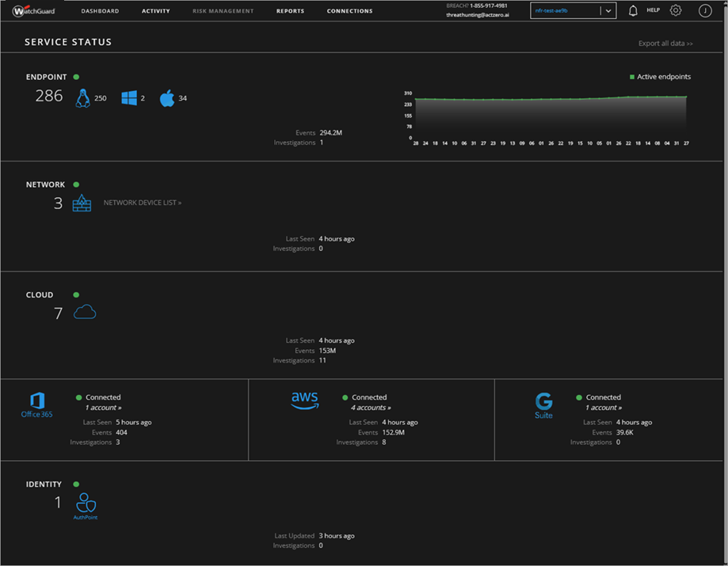Click the cloud count 7

(x=58, y=313)
